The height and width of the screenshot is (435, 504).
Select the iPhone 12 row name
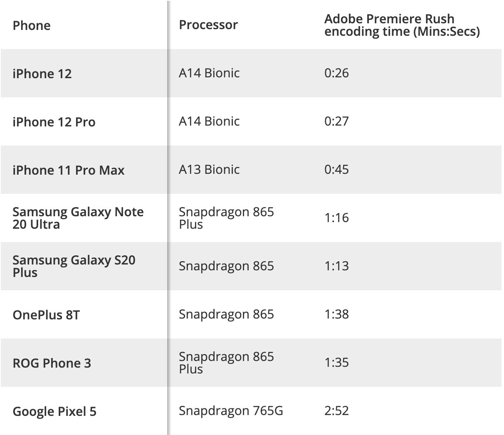[x=42, y=74]
